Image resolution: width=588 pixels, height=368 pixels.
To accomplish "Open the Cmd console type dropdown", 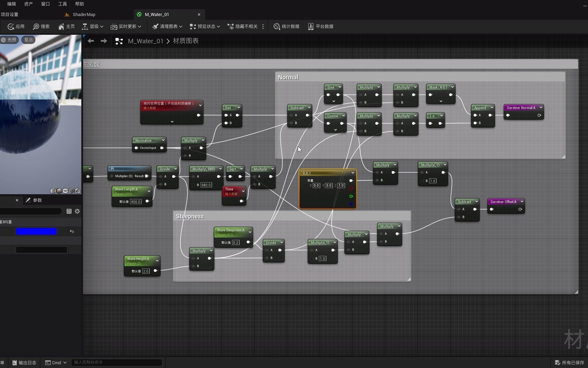I will (56, 363).
